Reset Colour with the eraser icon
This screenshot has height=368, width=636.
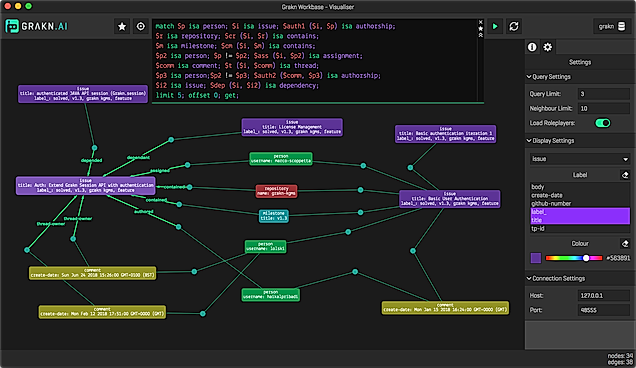[x=625, y=243]
